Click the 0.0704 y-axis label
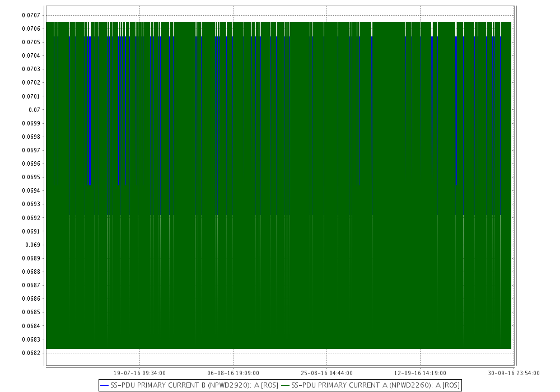Viewport: 560px width, 392px height. click(31, 55)
